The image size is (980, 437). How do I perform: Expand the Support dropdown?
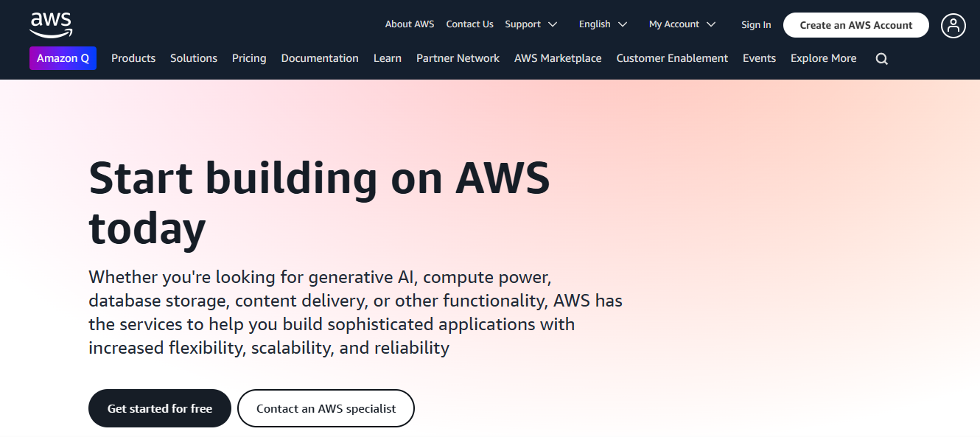click(531, 24)
